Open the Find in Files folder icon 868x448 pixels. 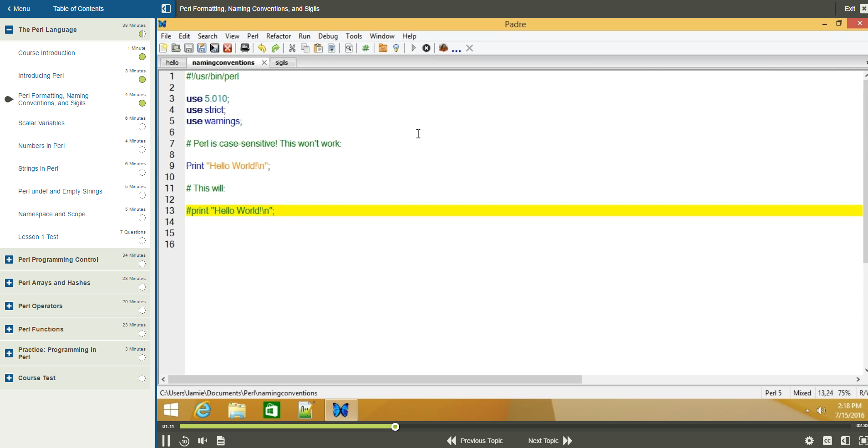tap(383, 48)
